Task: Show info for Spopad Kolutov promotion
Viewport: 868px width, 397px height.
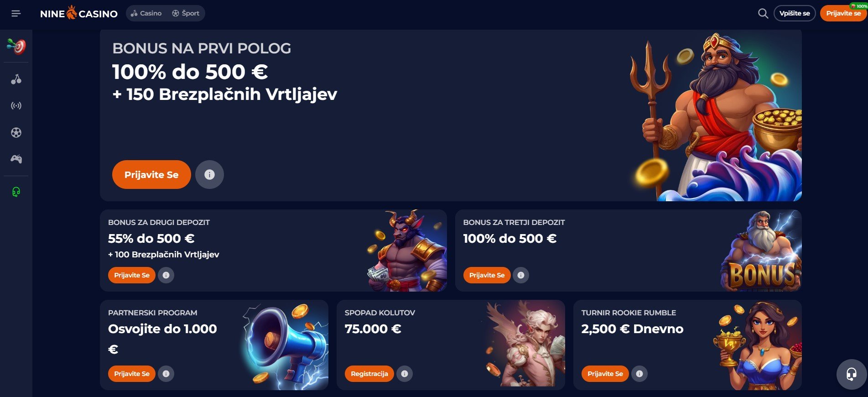Action: pyautogui.click(x=405, y=374)
